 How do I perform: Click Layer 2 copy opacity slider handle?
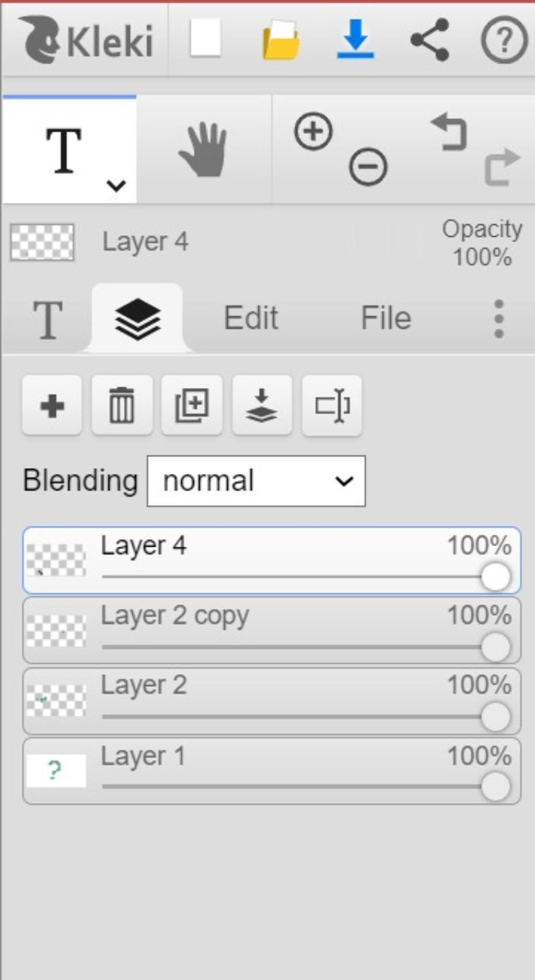[495, 647]
